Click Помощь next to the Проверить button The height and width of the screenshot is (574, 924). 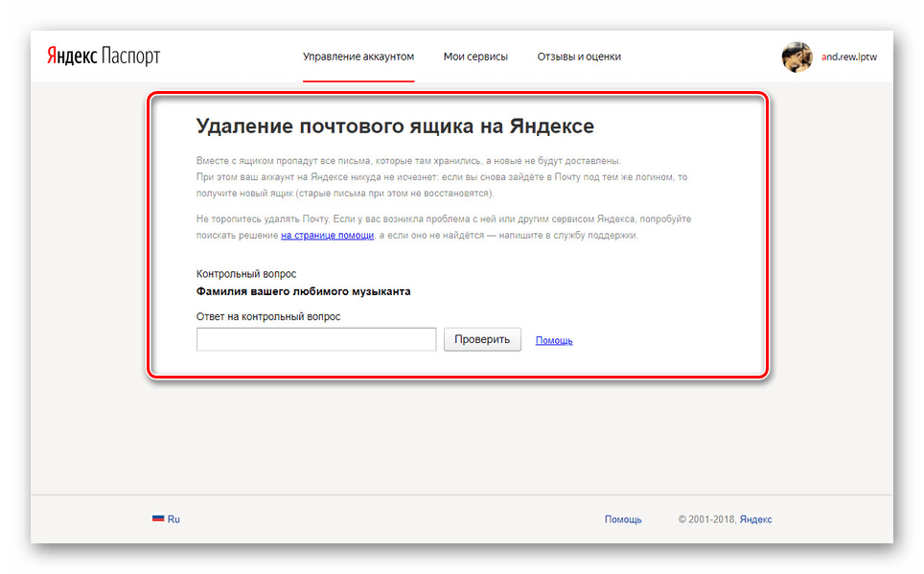[552, 339]
